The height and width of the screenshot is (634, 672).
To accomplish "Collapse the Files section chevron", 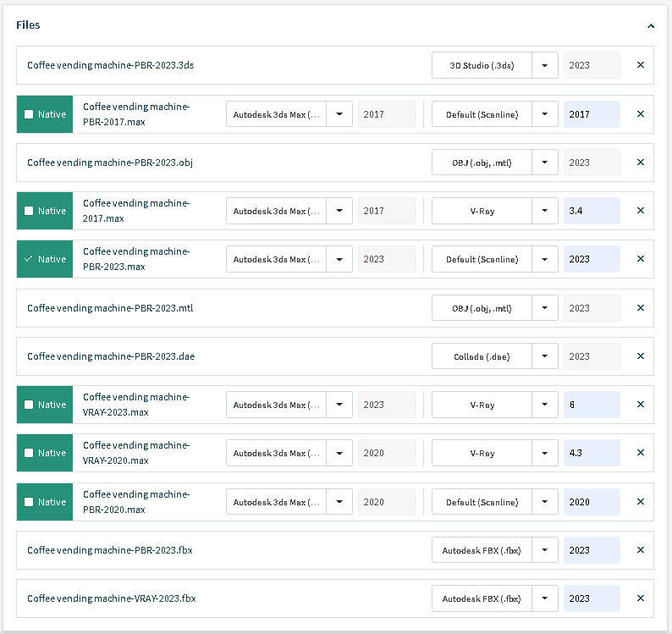I will 650,26.
